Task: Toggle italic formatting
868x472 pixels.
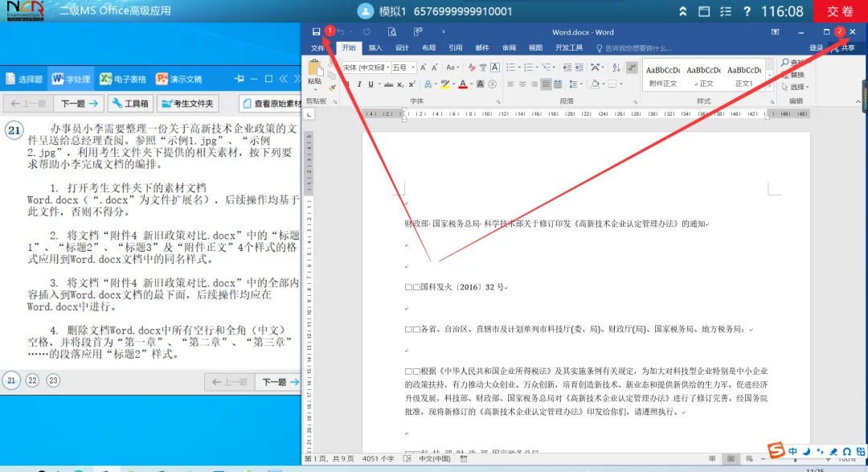Action: tap(359, 84)
